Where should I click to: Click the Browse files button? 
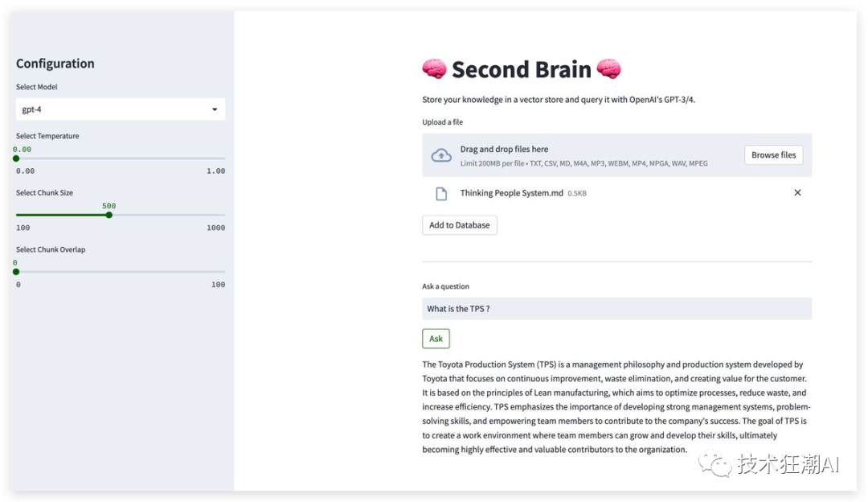click(x=773, y=155)
